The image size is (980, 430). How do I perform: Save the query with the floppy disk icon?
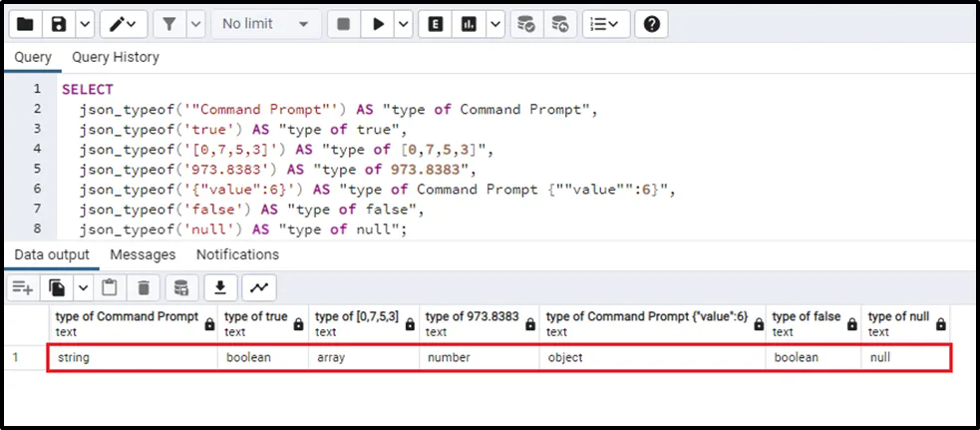[x=59, y=24]
